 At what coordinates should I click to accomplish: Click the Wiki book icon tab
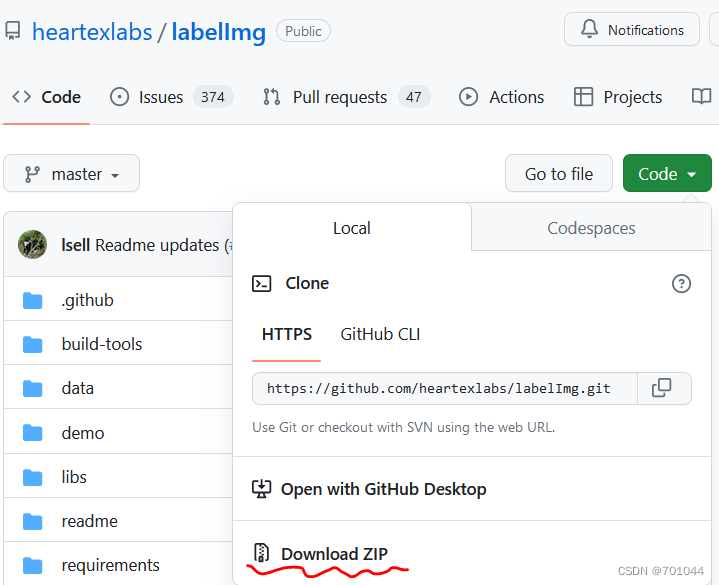pyautogui.click(x=701, y=97)
